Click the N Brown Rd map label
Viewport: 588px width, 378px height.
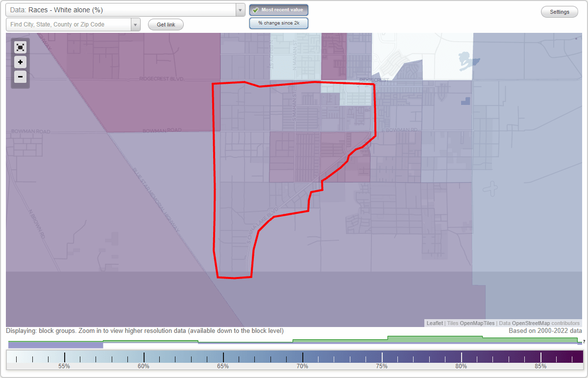(36, 224)
